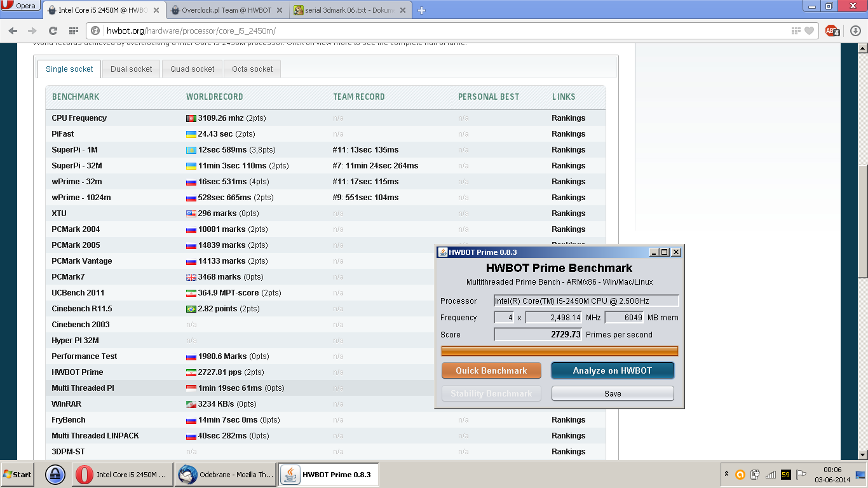The width and height of the screenshot is (868, 488).
Task: Open the Adblock Plus extension icon
Action: 832,30
